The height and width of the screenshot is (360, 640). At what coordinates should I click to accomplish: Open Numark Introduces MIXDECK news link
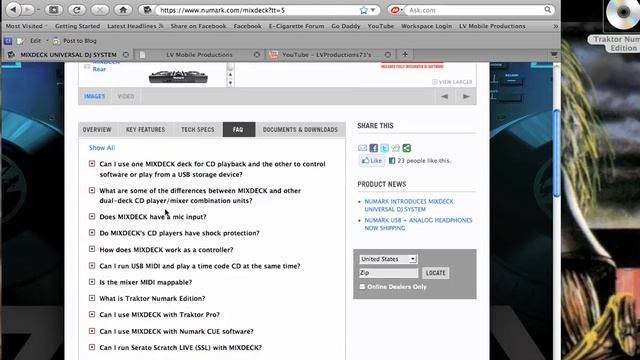coord(409,205)
